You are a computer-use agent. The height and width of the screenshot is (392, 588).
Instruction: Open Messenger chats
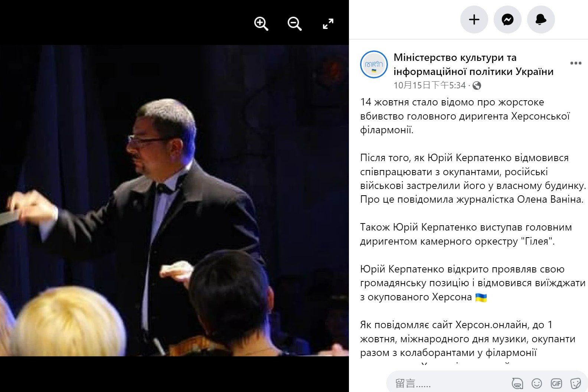507,19
